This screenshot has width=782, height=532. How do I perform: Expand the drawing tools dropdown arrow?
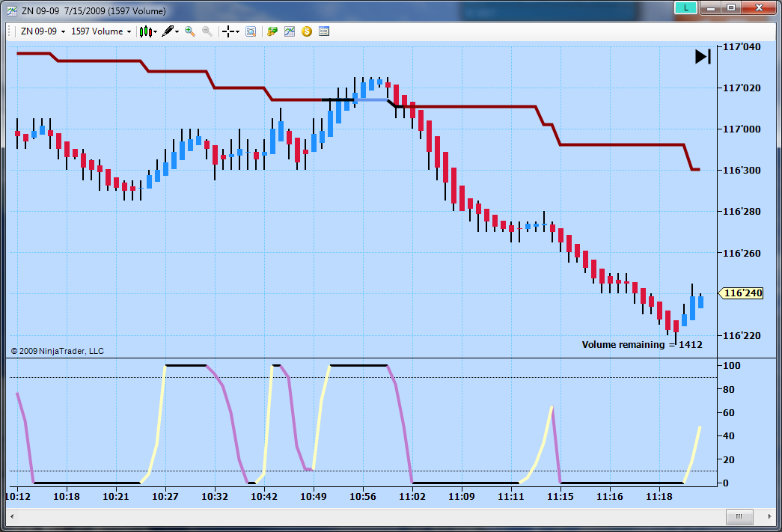pos(177,32)
